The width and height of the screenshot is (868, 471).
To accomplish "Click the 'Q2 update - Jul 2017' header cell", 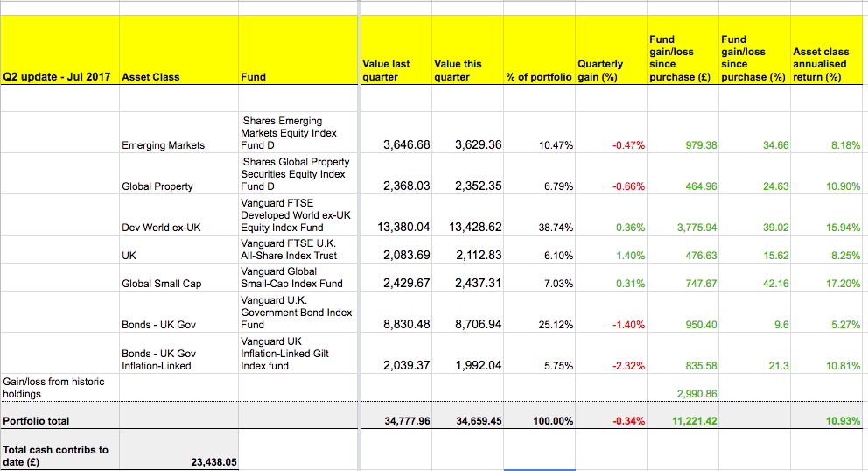I will tap(59, 76).
